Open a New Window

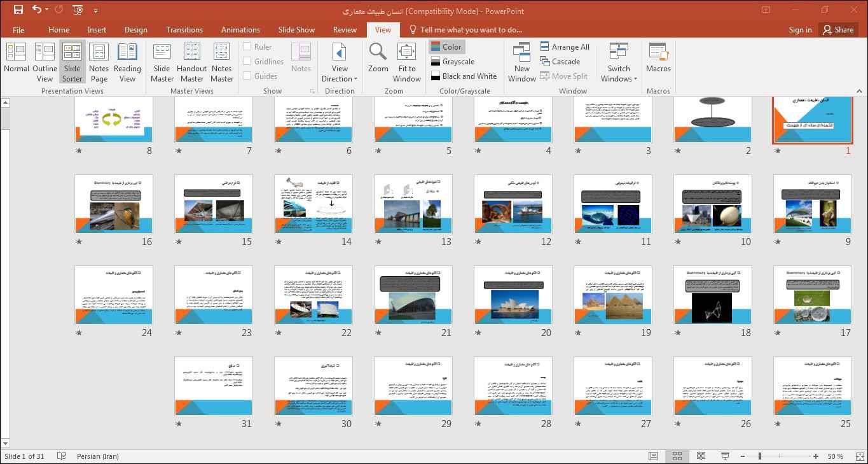(521, 61)
